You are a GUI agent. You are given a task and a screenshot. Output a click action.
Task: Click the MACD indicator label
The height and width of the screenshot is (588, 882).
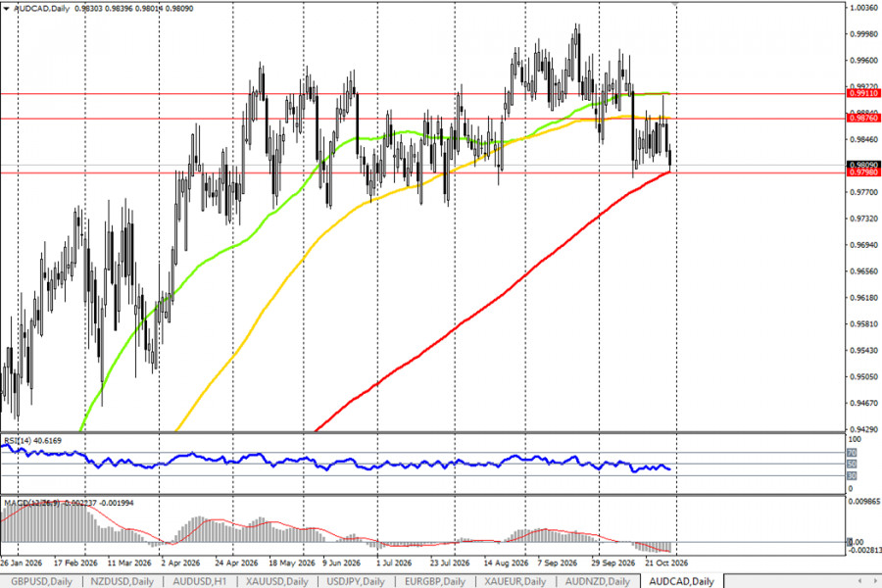[69, 503]
